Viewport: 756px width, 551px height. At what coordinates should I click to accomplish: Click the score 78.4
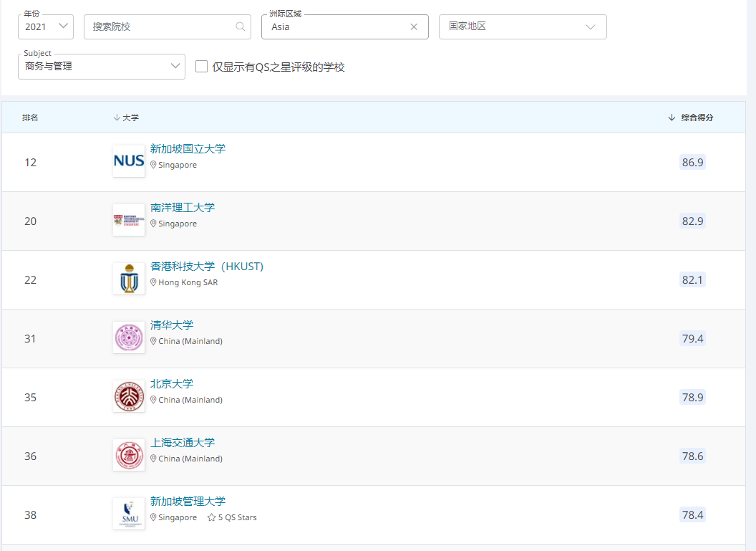point(692,514)
